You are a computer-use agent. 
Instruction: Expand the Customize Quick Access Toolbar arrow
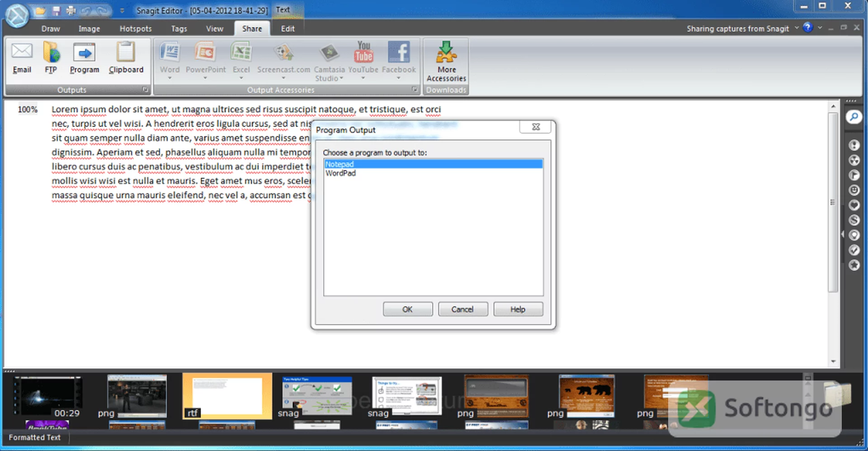[122, 11]
